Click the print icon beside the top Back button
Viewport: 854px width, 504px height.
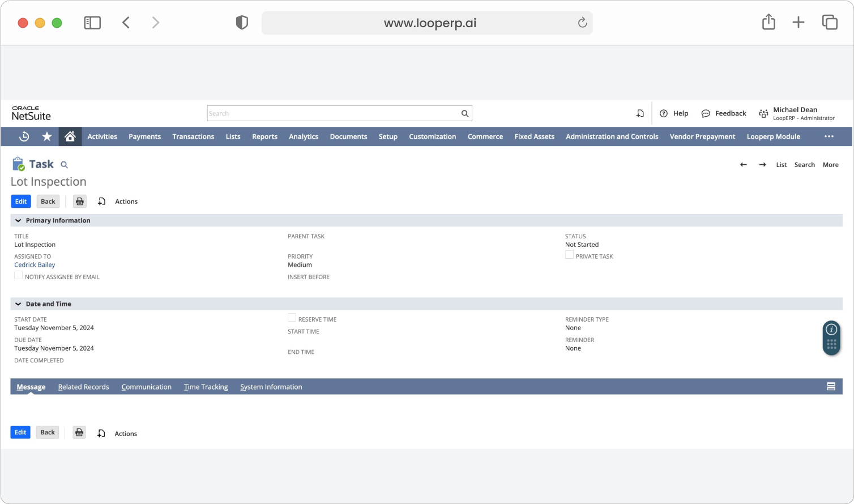(80, 202)
